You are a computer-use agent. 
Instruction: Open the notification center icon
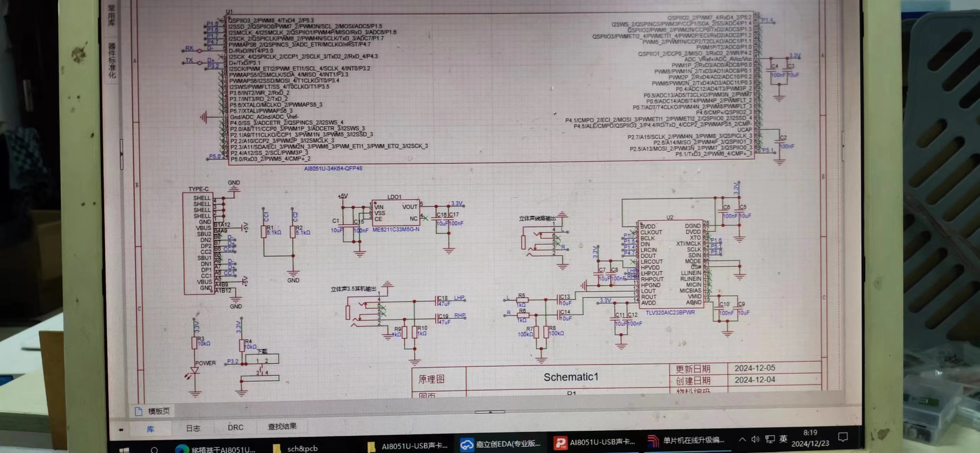coord(843,437)
